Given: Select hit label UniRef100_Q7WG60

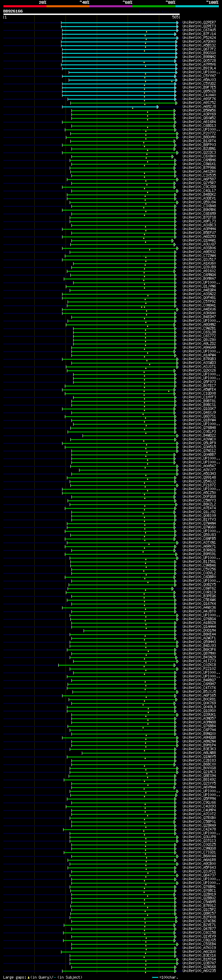Looking at the screenshot, I should click(x=199, y=527).
